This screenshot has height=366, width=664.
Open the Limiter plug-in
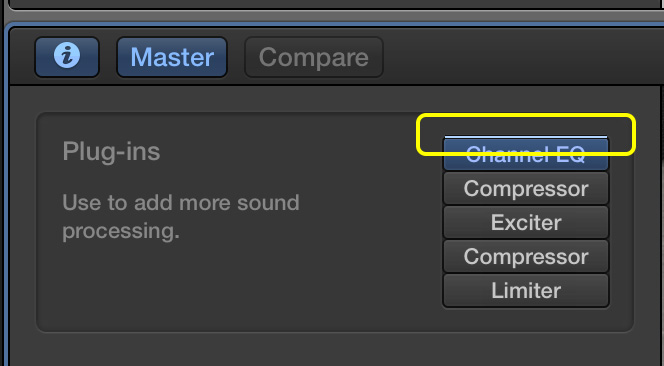point(526,290)
